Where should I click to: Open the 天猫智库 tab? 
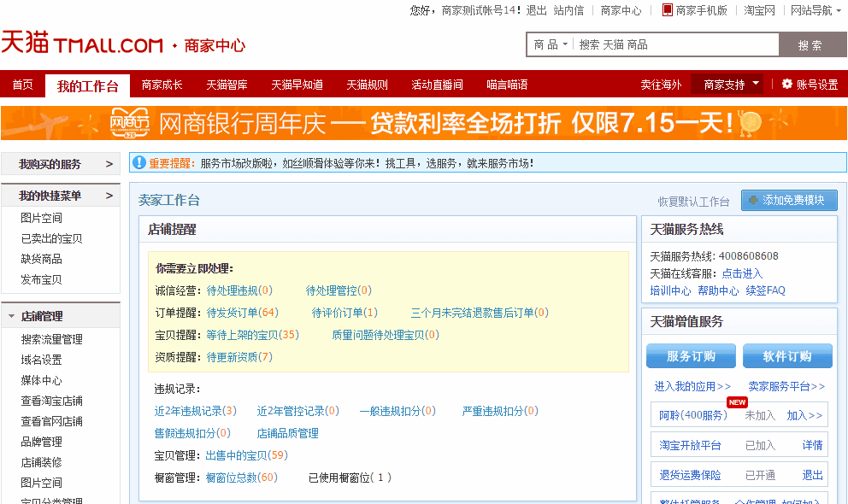pos(227,85)
